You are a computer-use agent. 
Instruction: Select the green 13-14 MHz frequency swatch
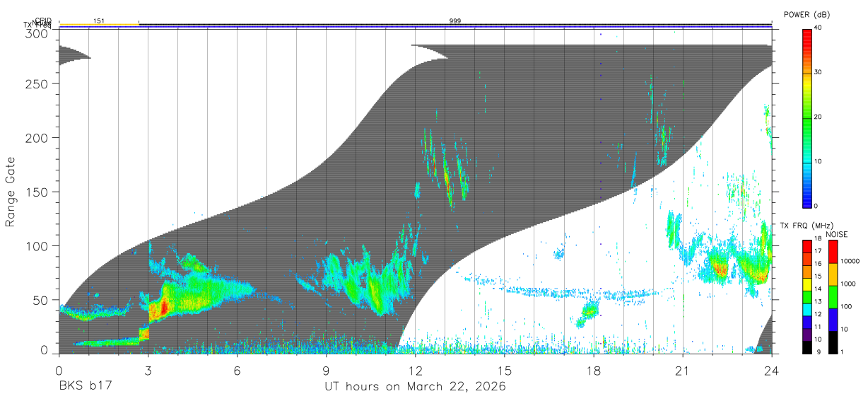[807, 296]
